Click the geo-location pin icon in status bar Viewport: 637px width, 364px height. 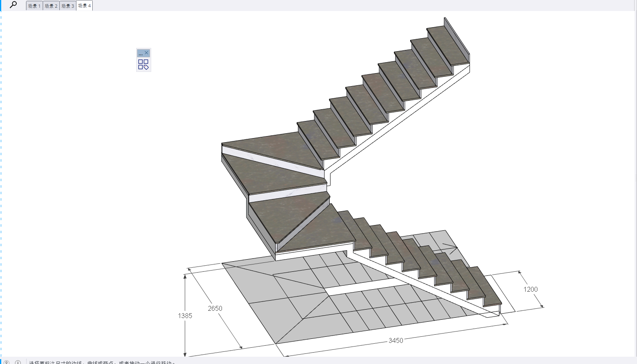(7, 362)
